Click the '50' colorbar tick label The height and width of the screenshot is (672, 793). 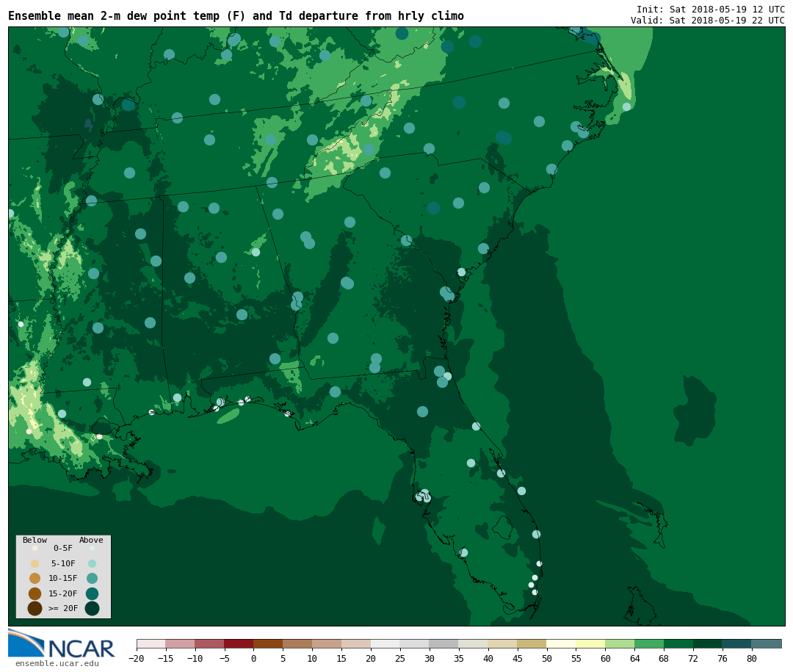[547, 658]
